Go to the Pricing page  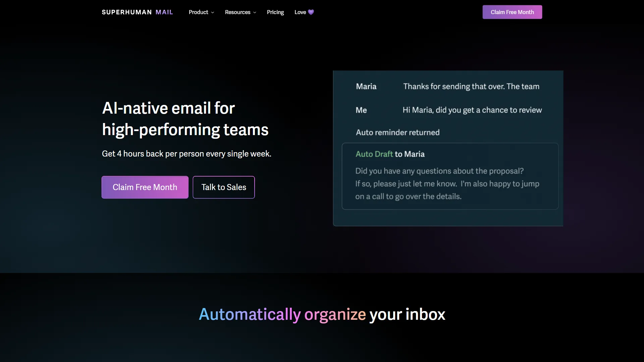pyautogui.click(x=275, y=12)
